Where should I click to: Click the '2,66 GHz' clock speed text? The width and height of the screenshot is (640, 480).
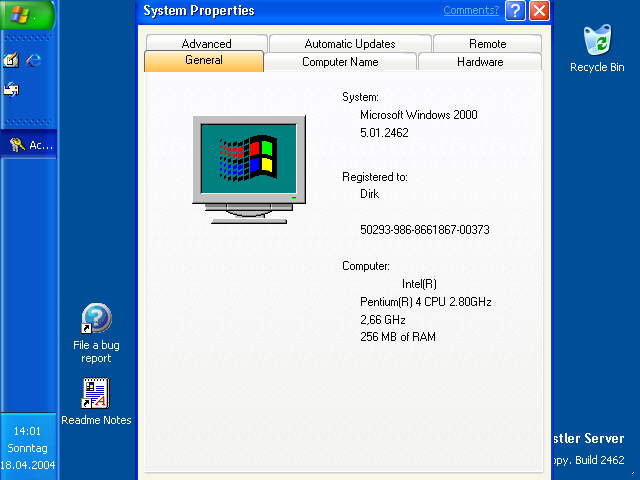pos(382,320)
